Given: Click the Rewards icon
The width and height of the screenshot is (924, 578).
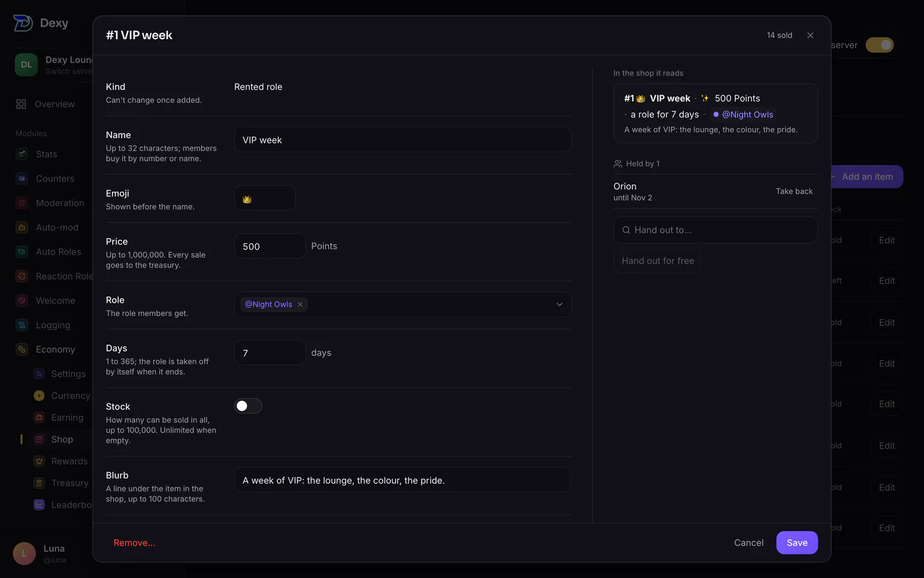Looking at the screenshot, I should 39,461.
